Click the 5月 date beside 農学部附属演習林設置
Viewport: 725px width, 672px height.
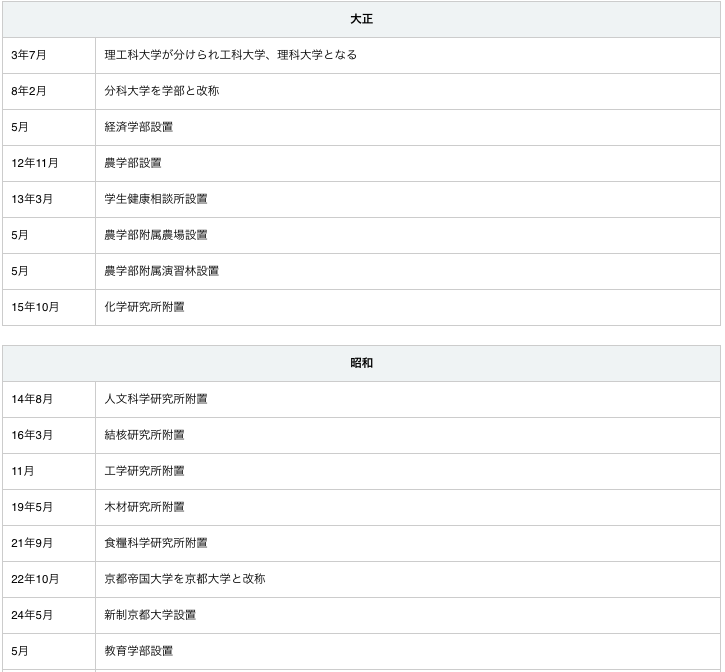click(49, 271)
